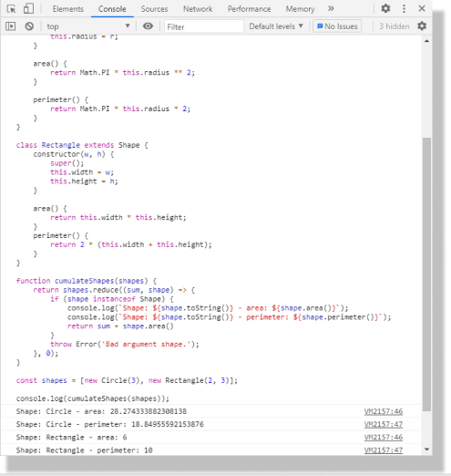
Task: Expand the top JavaScript context dropdown
Action: (x=88, y=26)
